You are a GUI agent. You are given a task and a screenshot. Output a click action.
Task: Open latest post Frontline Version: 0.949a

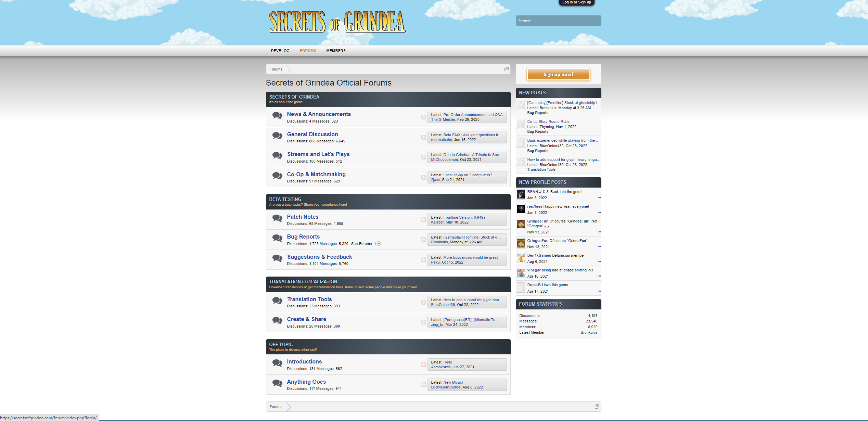click(464, 217)
